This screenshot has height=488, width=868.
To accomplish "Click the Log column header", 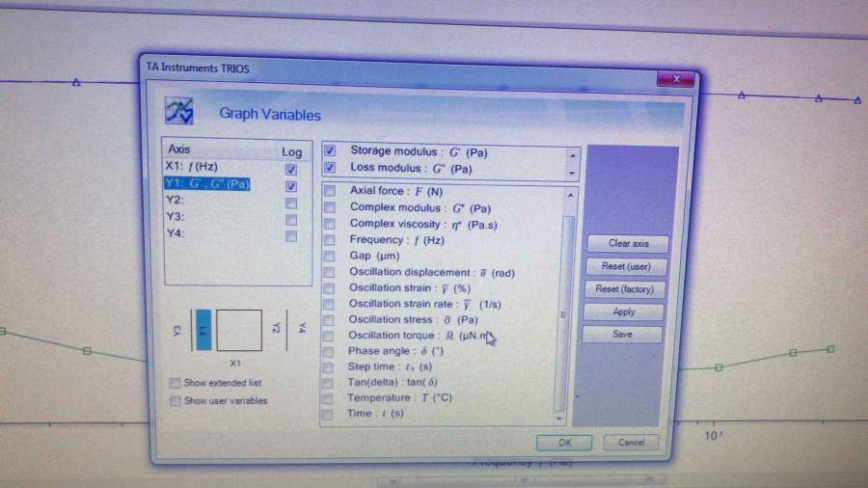I will point(291,151).
